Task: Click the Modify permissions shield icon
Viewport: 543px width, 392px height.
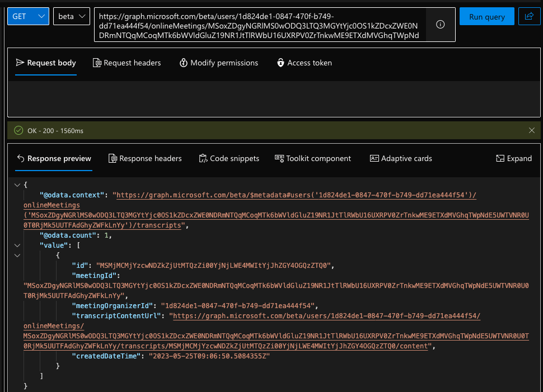Action: 183,63
